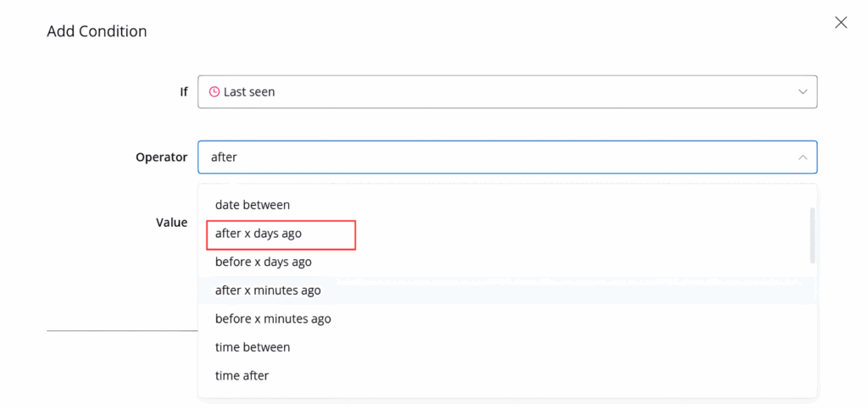Select "after x minutes ago" operator
The width and height of the screenshot is (868, 409).
268,290
